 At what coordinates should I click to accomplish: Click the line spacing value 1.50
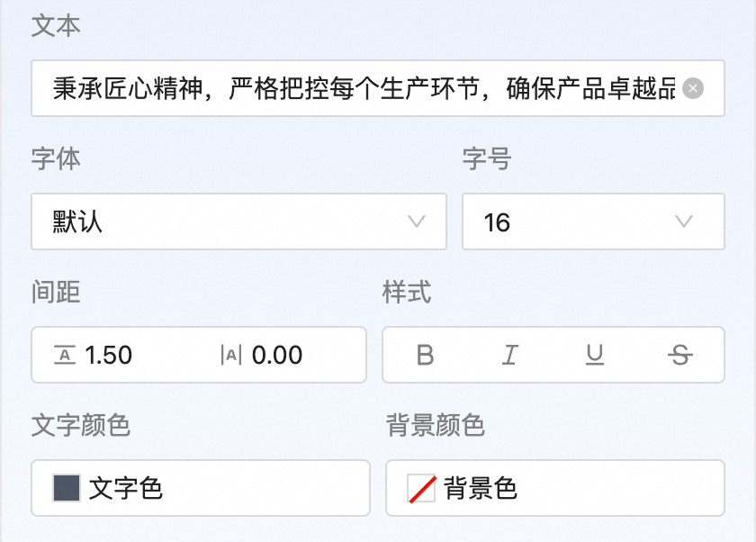[109, 356]
